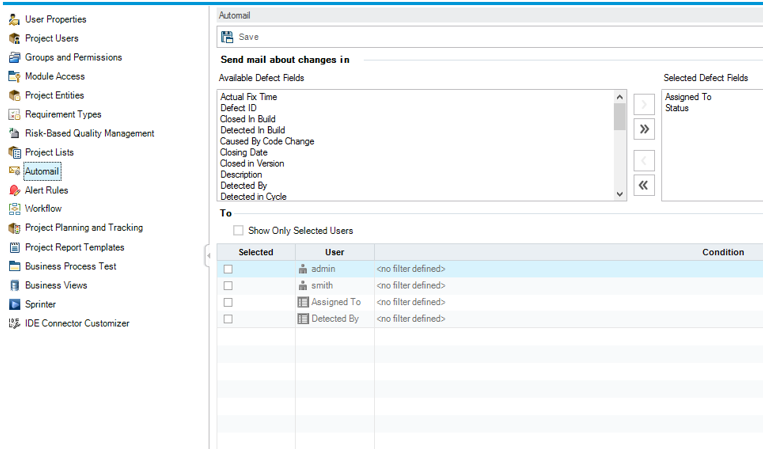Collapse the left sidebar panel arrow
This screenshot has height=449, width=763.
click(x=207, y=255)
